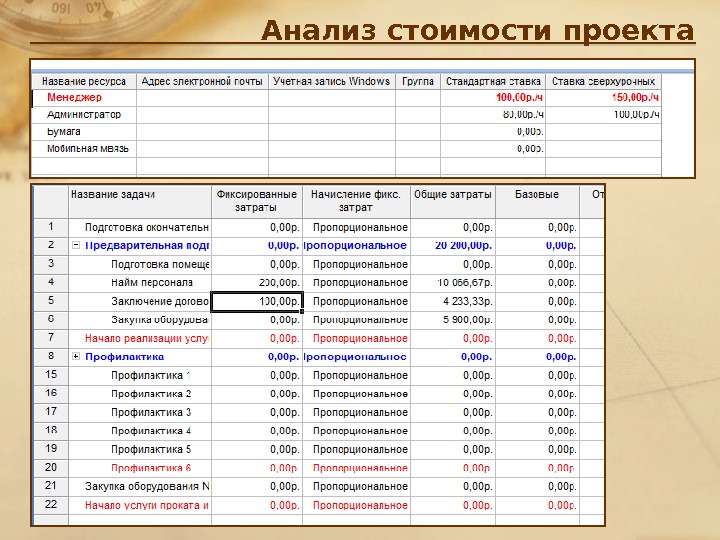Select the Бумага resource row
The width and height of the screenshot is (720, 540).
pyautogui.click(x=346, y=132)
